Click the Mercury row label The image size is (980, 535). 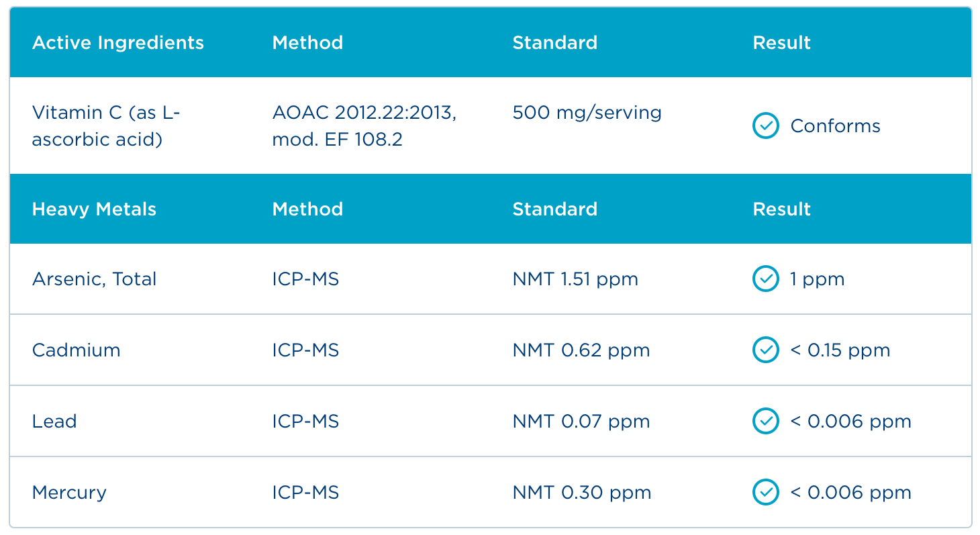pos(69,493)
